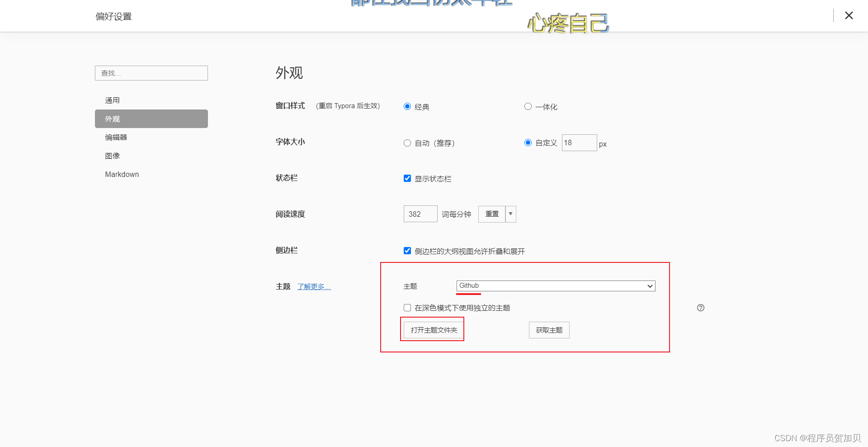Image resolution: width=868 pixels, height=447 pixels.
Task: Close the preferences panel
Action: (x=849, y=15)
